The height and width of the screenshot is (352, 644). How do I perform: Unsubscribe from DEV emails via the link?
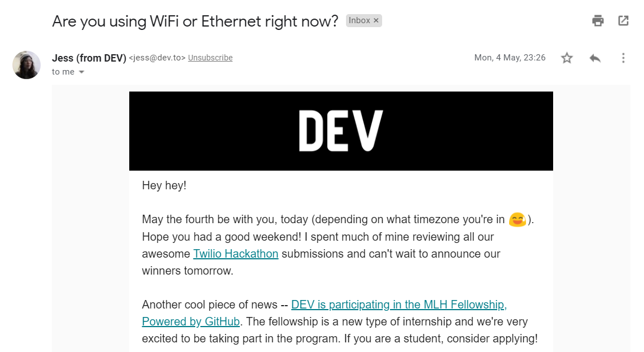point(211,58)
